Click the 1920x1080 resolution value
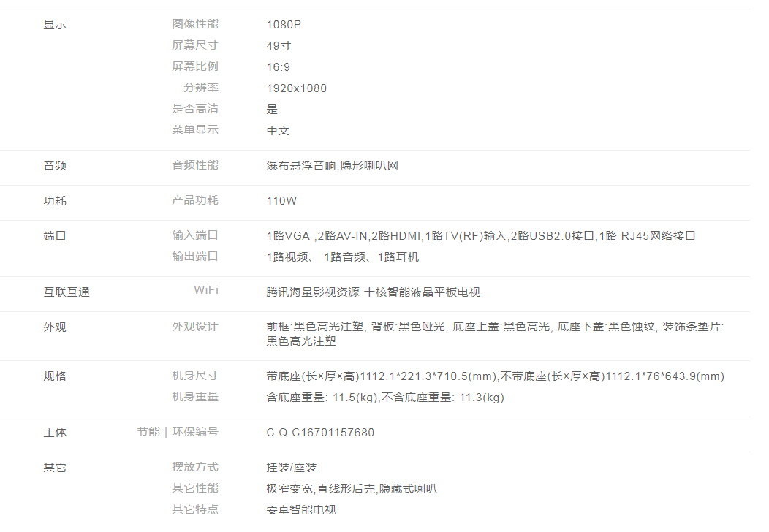The width and height of the screenshot is (769, 532). pyautogui.click(x=297, y=88)
